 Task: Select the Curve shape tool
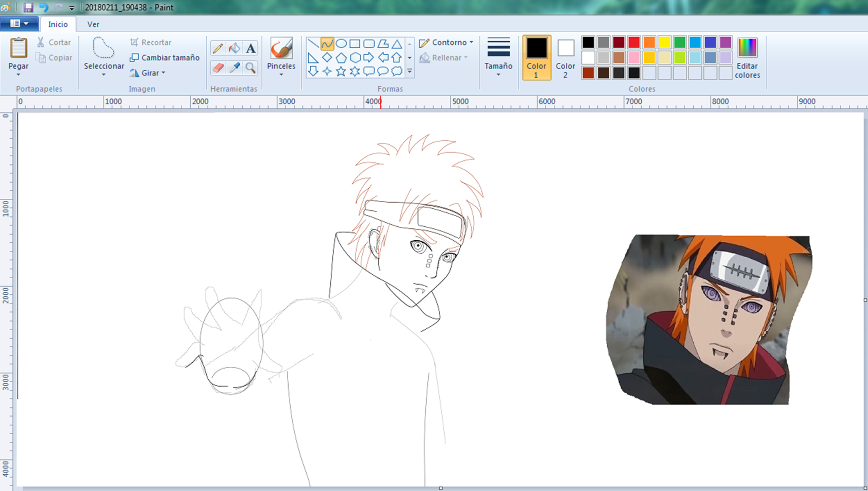(327, 44)
